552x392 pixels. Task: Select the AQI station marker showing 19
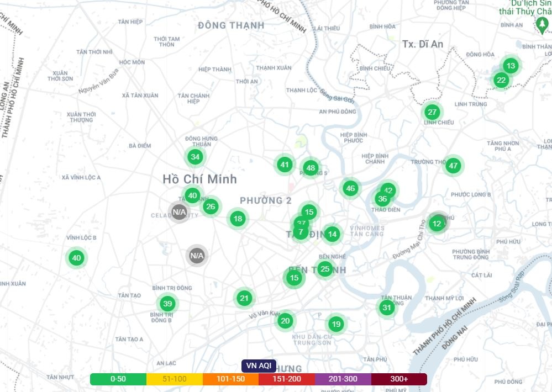coord(336,324)
